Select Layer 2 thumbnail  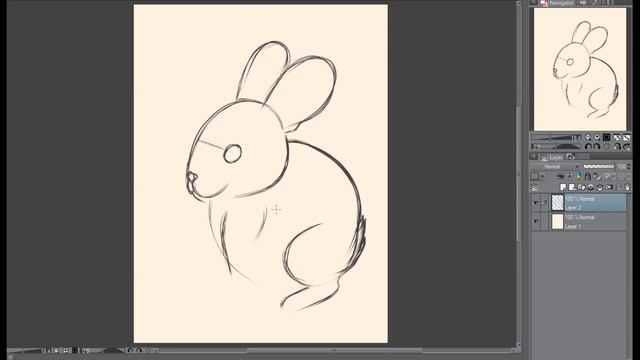coord(558,203)
